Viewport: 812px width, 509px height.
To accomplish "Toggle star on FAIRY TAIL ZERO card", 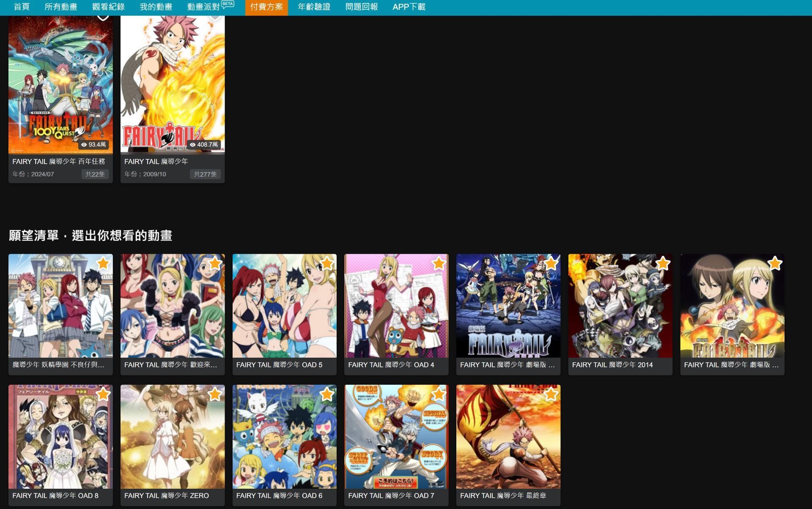I will click(x=215, y=394).
